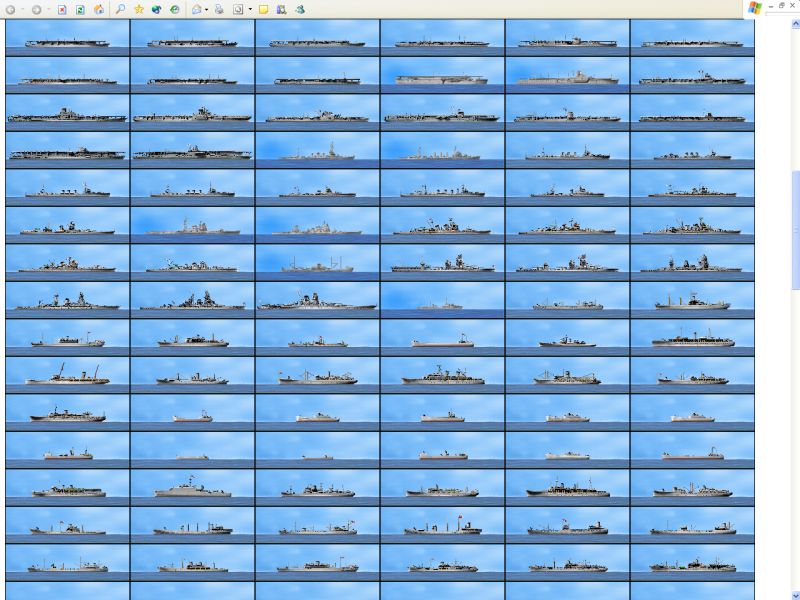The width and height of the screenshot is (800, 600).
Task: Open the tanker thumbnail flying a red flag
Action: [442, 525]
